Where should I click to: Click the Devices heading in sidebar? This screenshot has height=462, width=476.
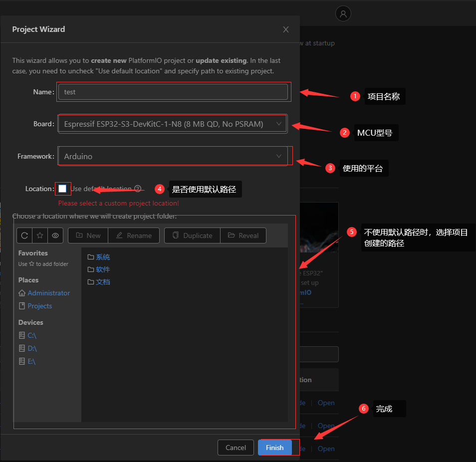(x=30, y=322)
